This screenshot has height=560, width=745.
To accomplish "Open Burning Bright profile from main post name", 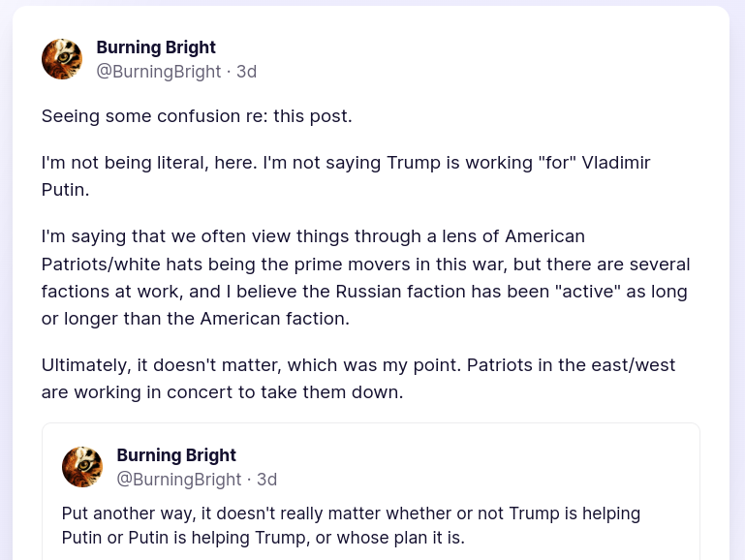I will tap(156, 47).
